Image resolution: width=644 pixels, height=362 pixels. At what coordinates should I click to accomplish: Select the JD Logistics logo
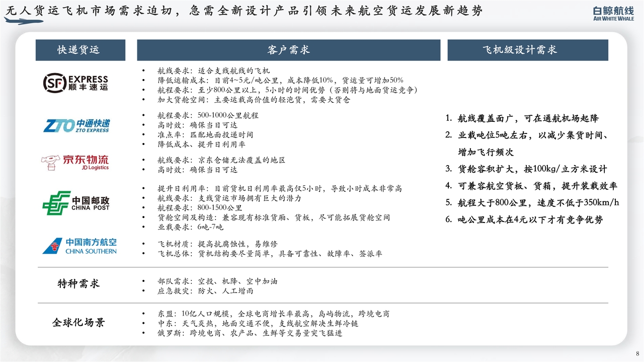(75, 162)
